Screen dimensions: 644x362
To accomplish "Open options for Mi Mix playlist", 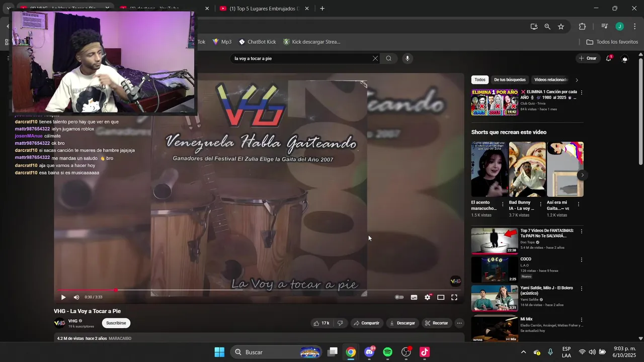I will (582, 320).
